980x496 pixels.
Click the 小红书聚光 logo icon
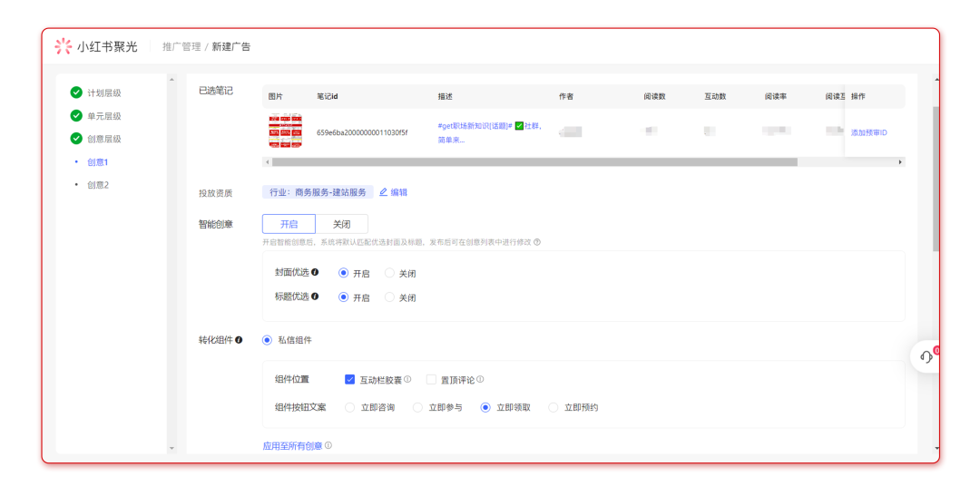(64, 46)
